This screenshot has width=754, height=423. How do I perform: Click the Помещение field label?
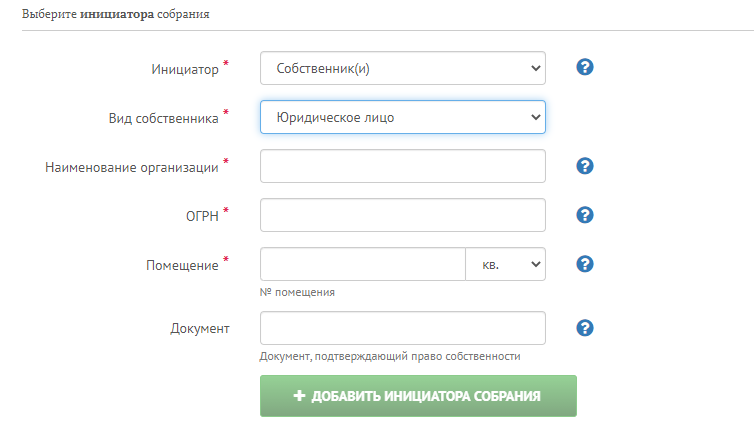click(182, 265)
